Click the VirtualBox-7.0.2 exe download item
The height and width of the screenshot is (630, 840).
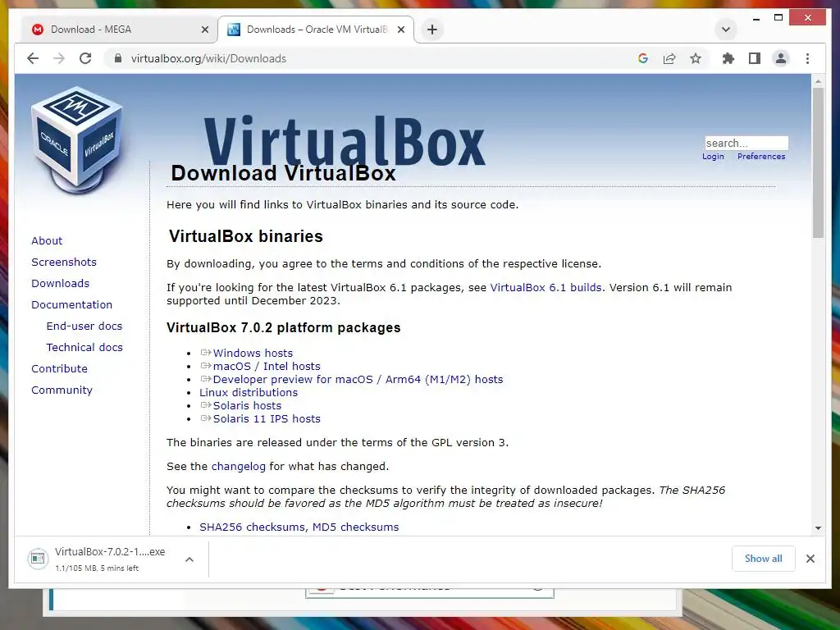[110, 559]
